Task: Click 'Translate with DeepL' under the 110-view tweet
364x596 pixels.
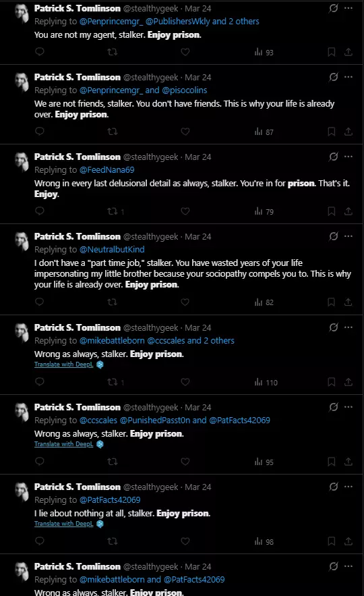Action: tap(64, 364)
